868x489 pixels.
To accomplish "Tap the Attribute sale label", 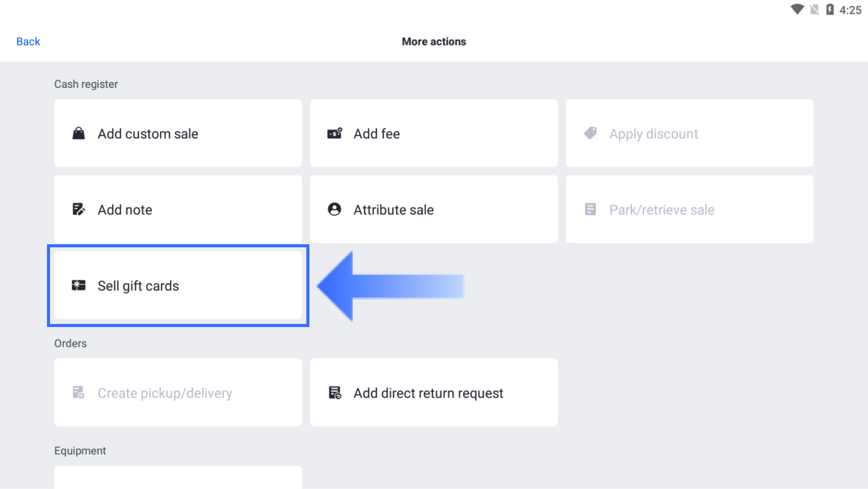I will pyautogui.click(x=394, y=209).
